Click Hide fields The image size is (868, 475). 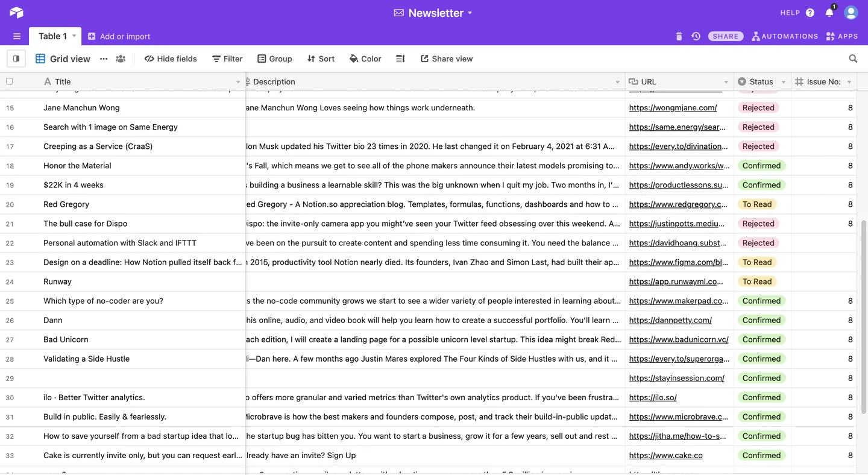tap(171, 58)
